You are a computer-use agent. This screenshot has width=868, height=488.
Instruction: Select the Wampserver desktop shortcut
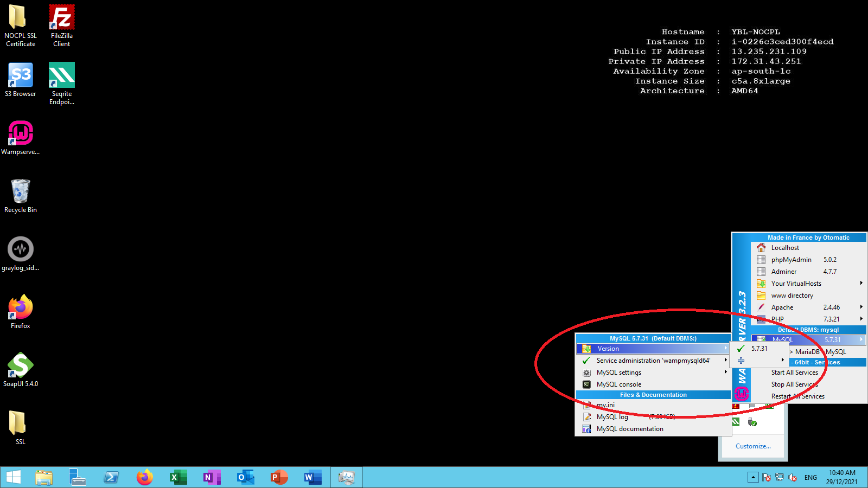click(20, 138)
